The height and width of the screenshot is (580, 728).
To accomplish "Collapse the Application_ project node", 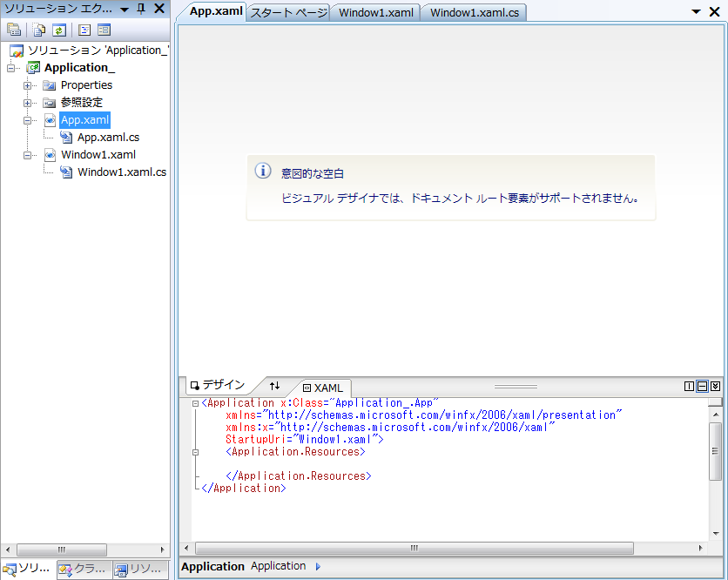I will pyautogui.click(x=10, y=68).
